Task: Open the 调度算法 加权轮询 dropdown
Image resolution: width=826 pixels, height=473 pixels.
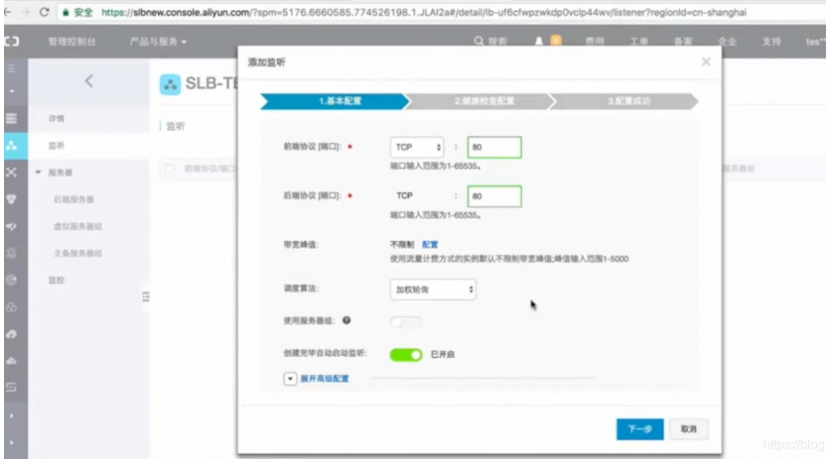Action: [433, 289]
